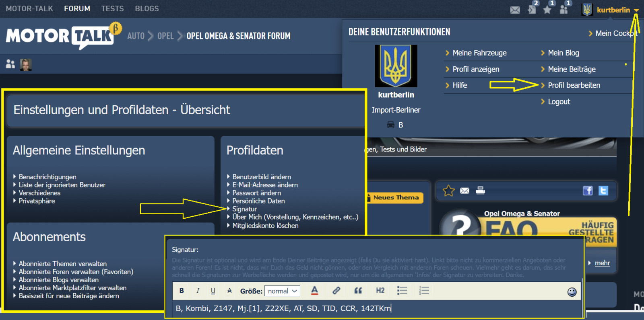The height and width of the screenshot is (320, 644).
Task: Insert a quote block in signature editor
Action: tap(358, 291)
